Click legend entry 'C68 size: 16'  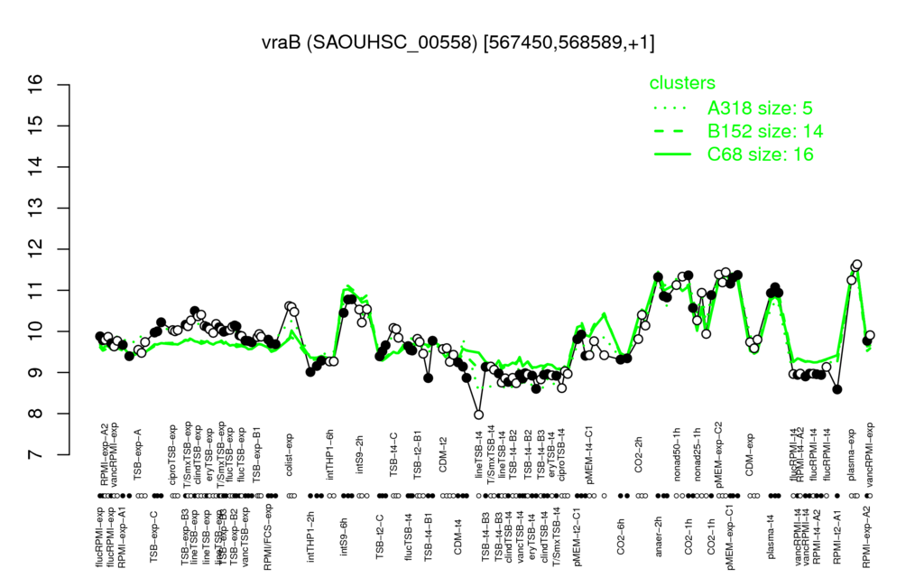(x=760, y=154)
